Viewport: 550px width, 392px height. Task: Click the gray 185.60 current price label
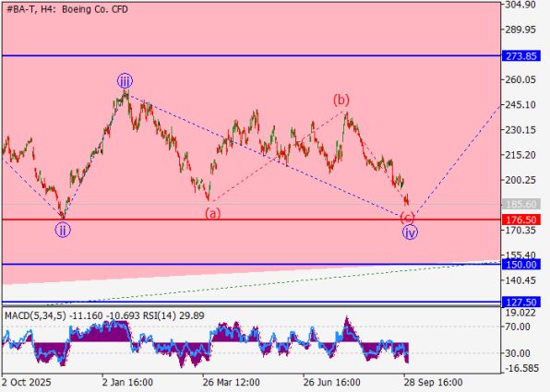click(520, 204)
